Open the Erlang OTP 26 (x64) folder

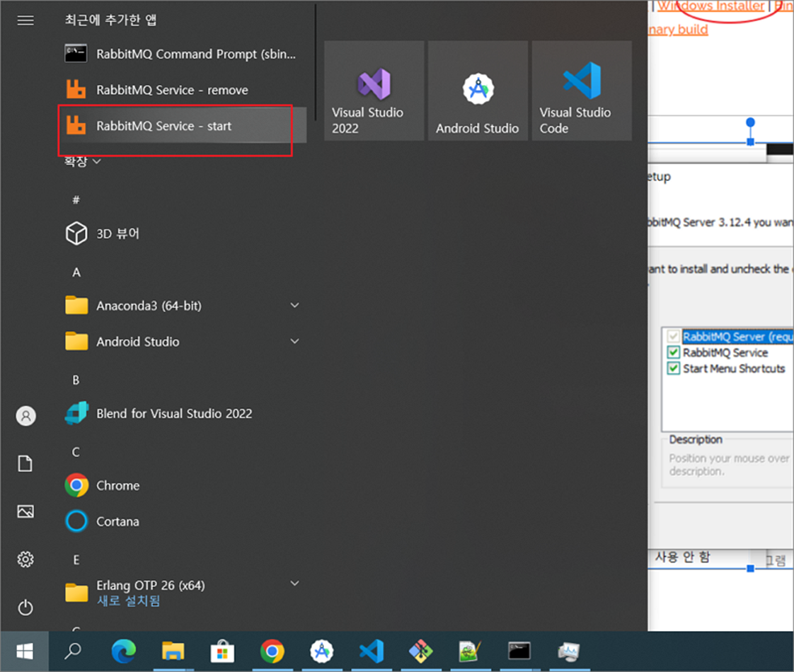tap(183, 593)
